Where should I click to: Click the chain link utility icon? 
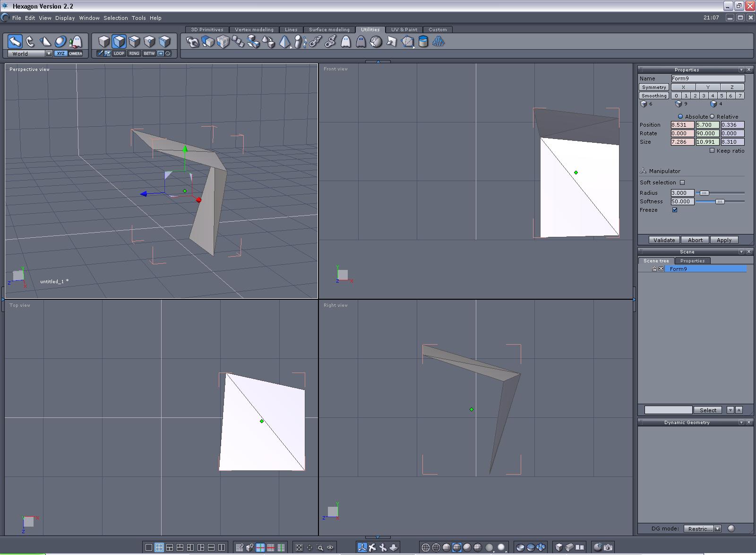[x=316, y=42]
